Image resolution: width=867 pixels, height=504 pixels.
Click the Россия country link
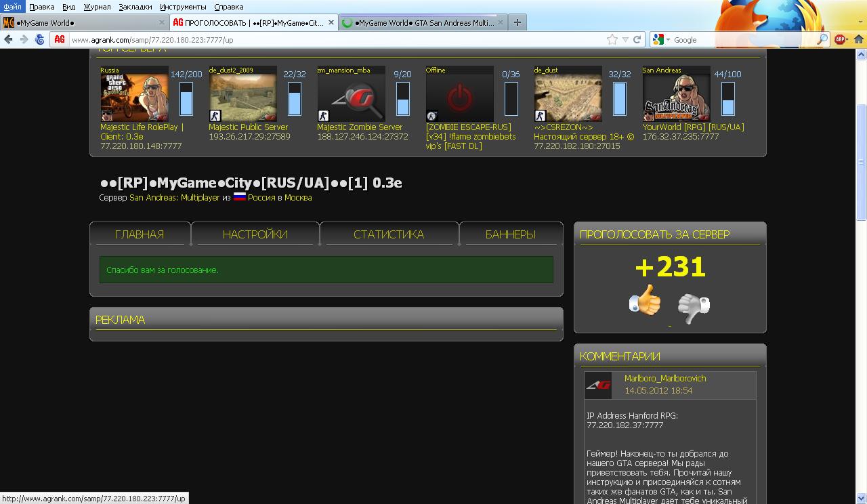(x=261, y=198)
